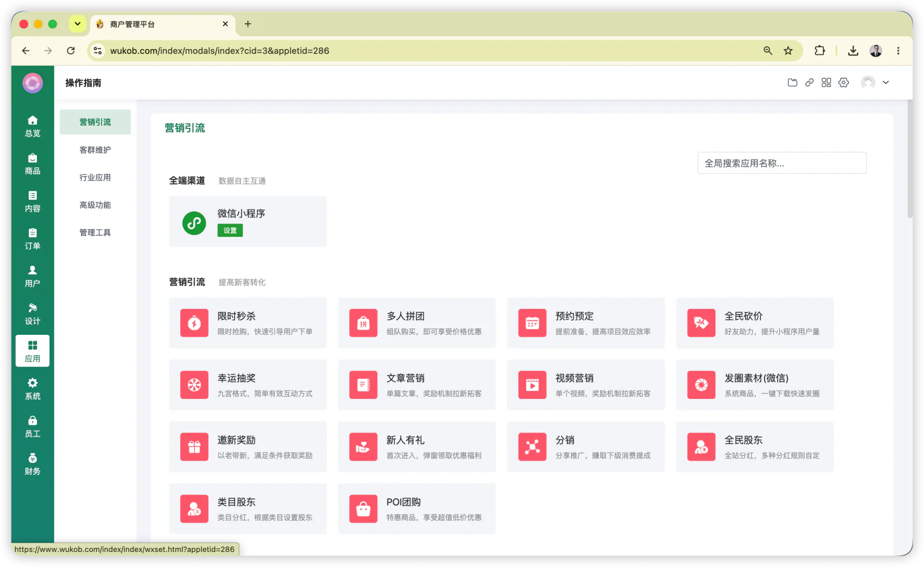Open the header settings gear icon
Image resolution: width=924 pixels, height=567 pixels.
(x=844, y=83)
